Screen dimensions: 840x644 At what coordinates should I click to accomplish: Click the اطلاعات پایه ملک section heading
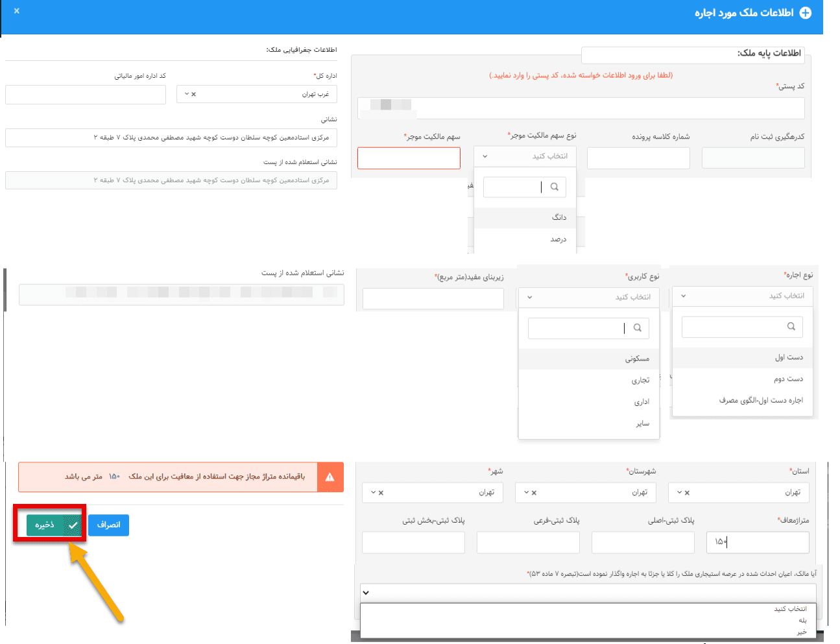click(x=769, y=53)
